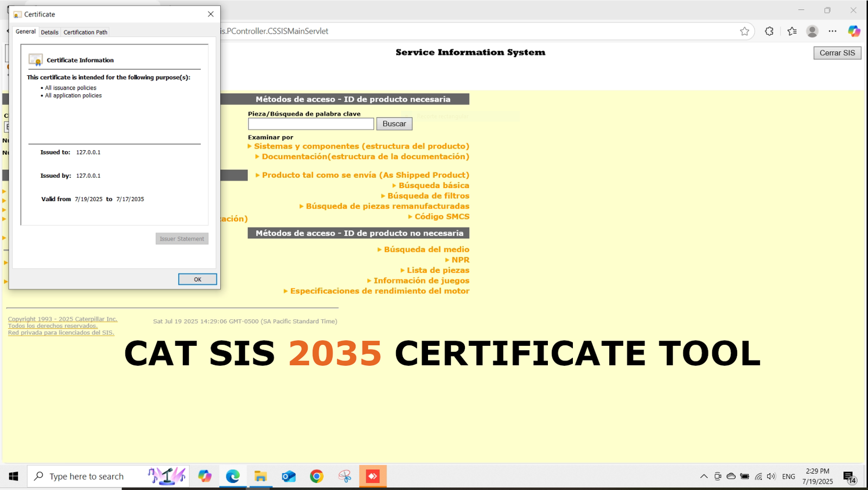Open File Explorer from the taskbar

click(261, 476)
